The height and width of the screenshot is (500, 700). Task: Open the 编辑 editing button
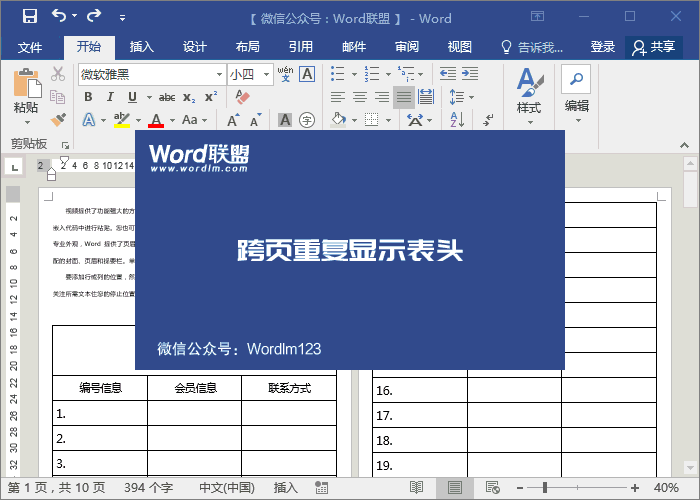576,94
